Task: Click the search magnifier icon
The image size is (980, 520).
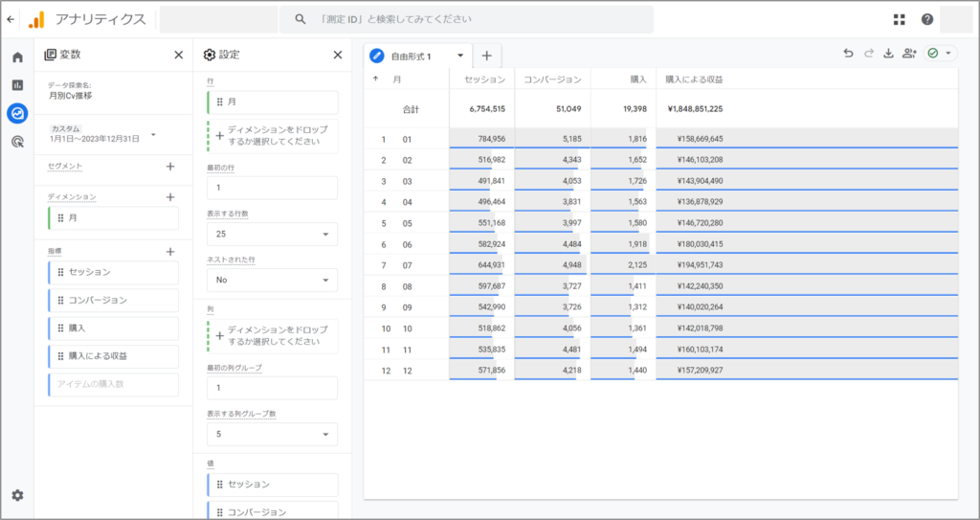Action: coord(300,19)
